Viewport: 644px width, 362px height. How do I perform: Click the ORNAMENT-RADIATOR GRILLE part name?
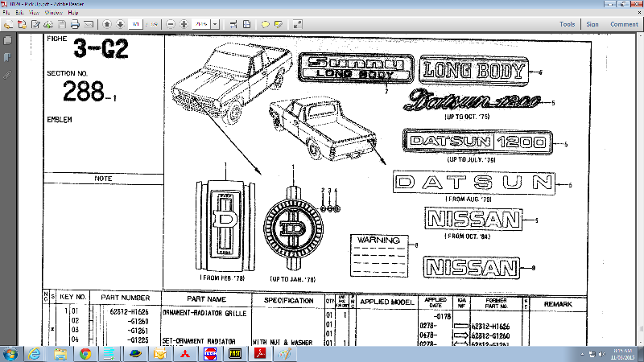tap(204, 313)
